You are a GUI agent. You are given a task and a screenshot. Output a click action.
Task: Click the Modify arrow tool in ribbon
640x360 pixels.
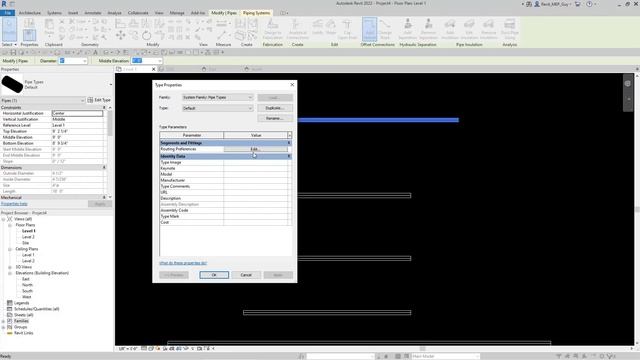9,29
